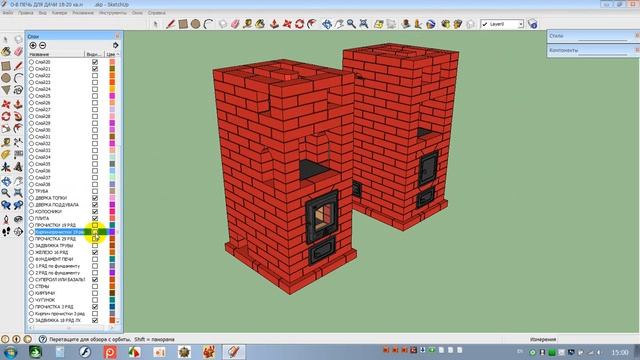Image resolution: width=640 pixels, height=360 pixels.
Task: Click the taskbar clock
Action: click(x=620, y=352)
